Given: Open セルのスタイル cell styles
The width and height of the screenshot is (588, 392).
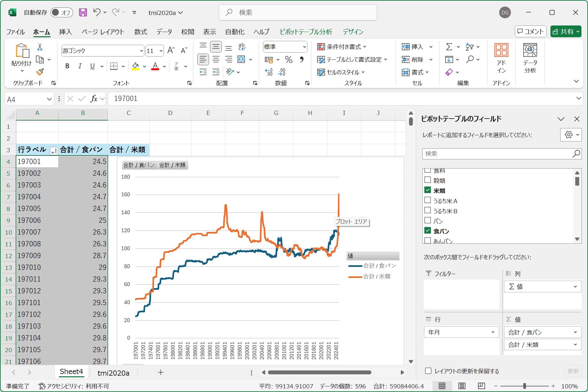Looking at the screenshot, I should [x=341, y=72].
